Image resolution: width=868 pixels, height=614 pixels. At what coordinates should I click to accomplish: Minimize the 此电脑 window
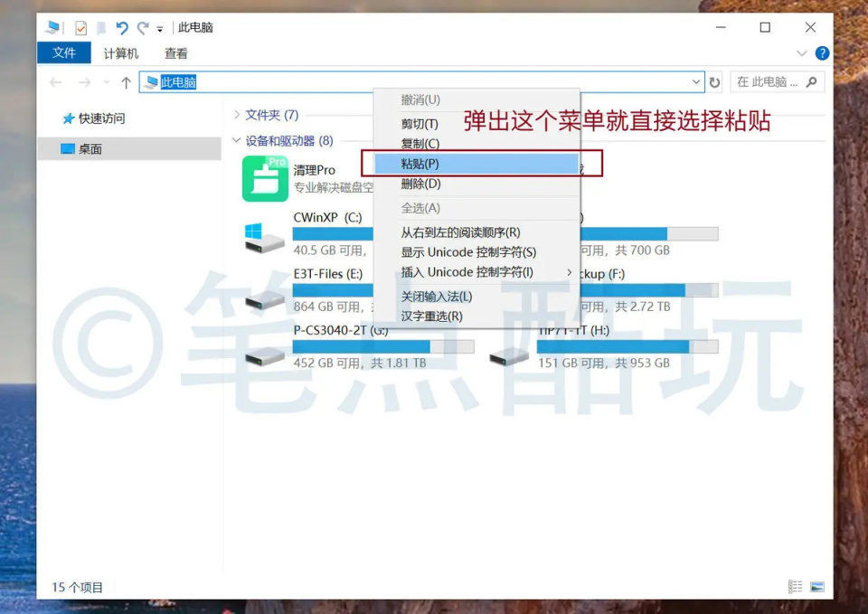[x=721, y=27]
